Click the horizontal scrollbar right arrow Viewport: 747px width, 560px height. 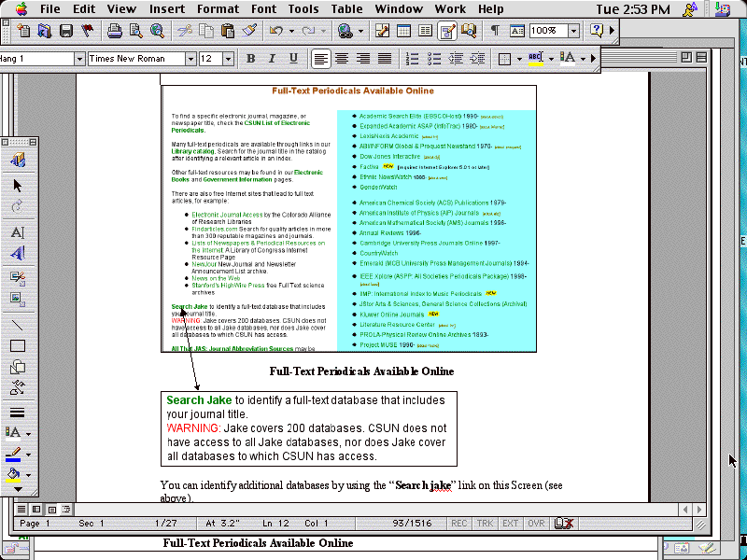pos(698,509)
